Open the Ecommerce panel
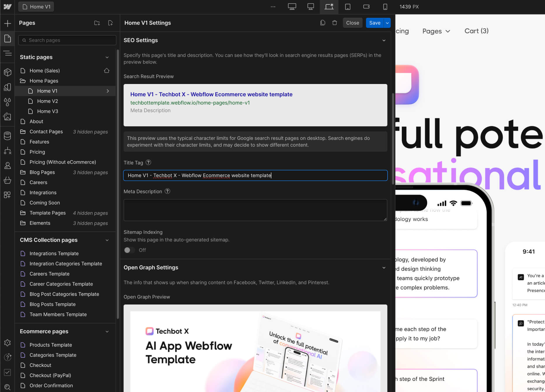This screenshot has height=392, width=545. (7, 180)
